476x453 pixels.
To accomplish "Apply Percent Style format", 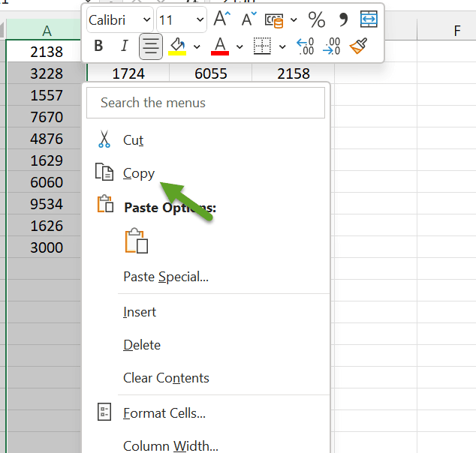I will coord(316,19).
